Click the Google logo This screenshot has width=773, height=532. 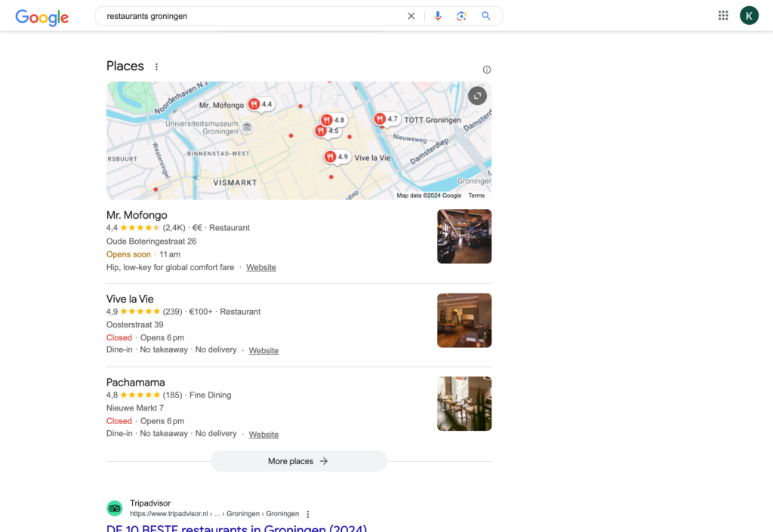pos(42,17)
